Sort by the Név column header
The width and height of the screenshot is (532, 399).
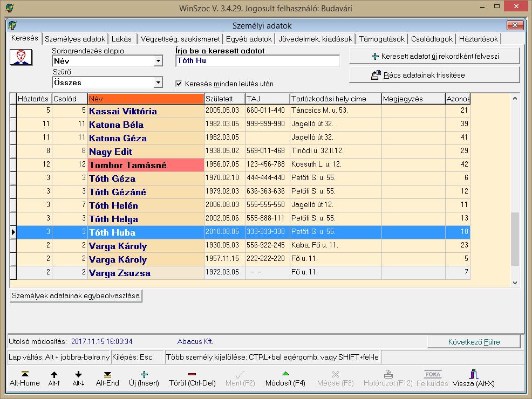[x=146, y=99]
